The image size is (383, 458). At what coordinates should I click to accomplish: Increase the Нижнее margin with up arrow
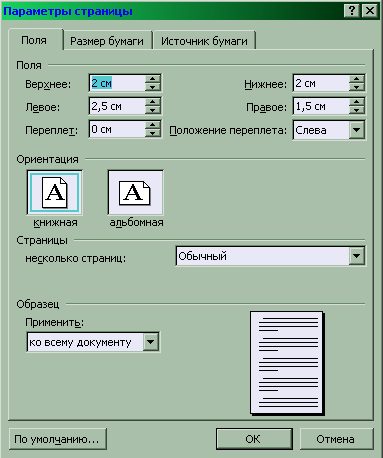coord(357,79)
